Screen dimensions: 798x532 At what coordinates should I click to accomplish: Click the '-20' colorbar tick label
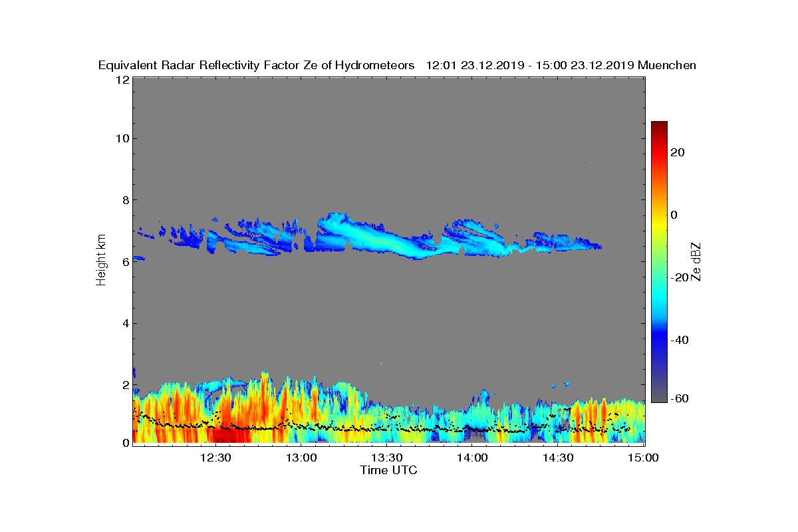[678, 277]
